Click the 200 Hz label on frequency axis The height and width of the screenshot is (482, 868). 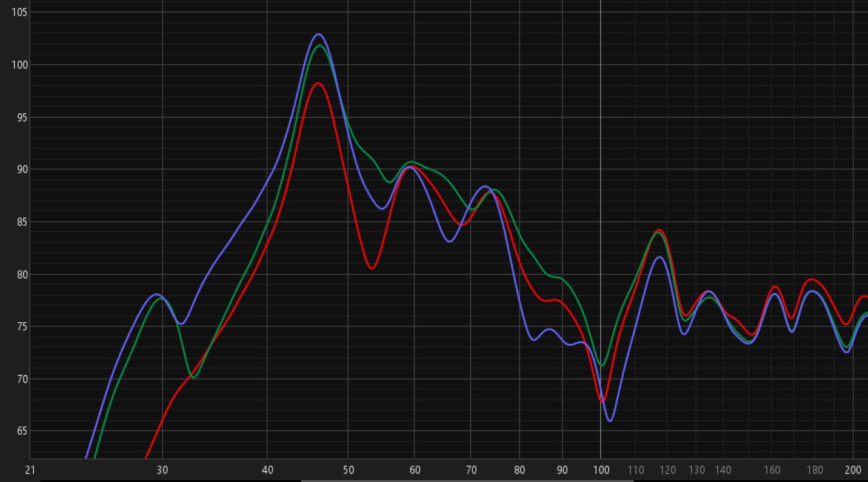pos(853,470)
